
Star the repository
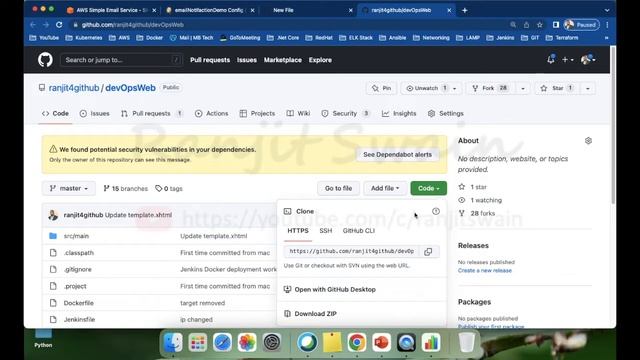[557, 88]
